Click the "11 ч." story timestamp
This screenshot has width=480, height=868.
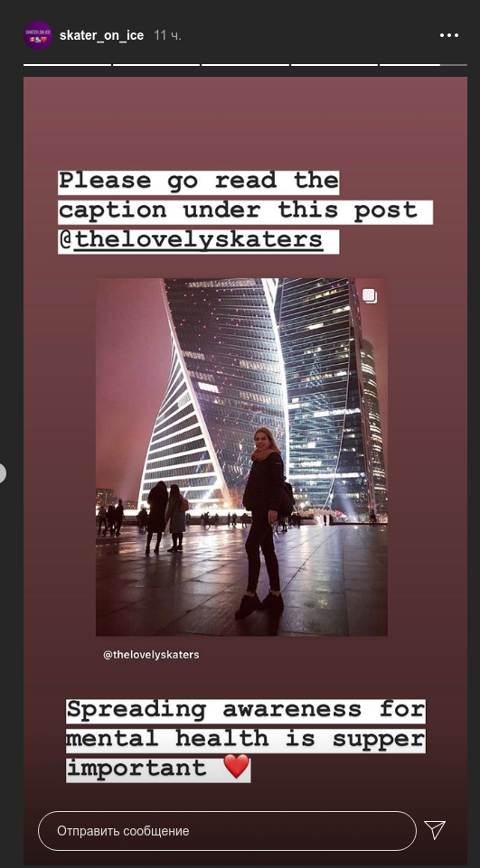tap(167, 35)
